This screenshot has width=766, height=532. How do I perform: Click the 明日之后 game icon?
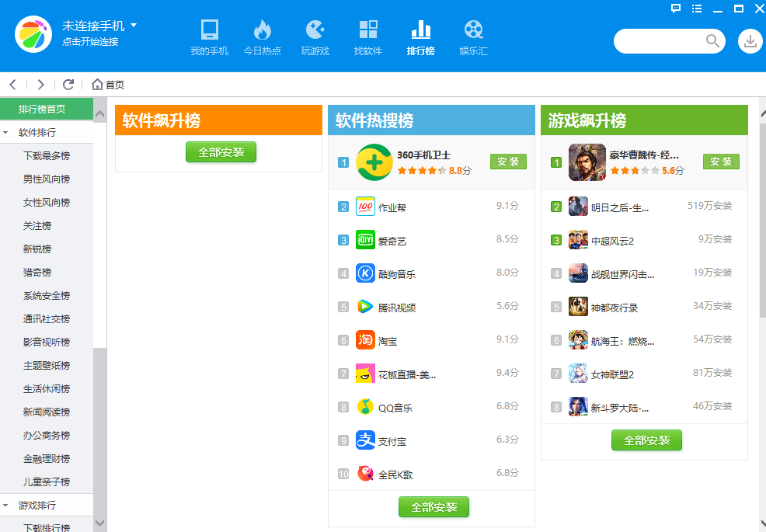point(579,207)
